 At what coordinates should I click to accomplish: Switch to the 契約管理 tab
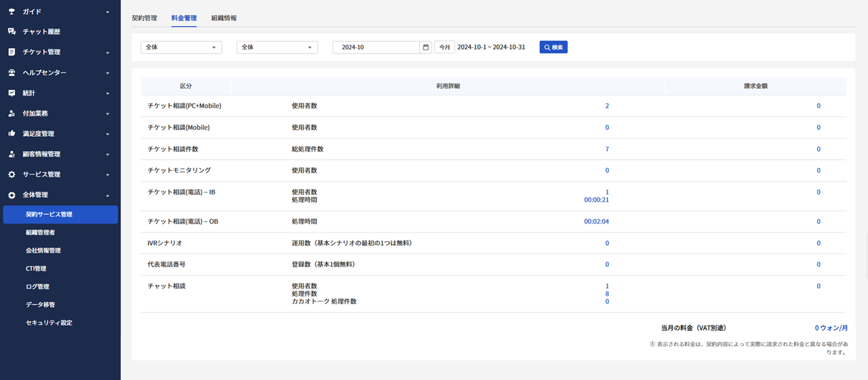coord(144,18)
